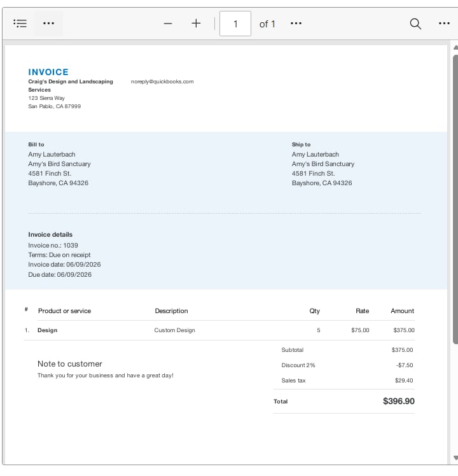Click 'Terms: Due on receipt' line
Screen dimensions: 458x476
(59, 255)
